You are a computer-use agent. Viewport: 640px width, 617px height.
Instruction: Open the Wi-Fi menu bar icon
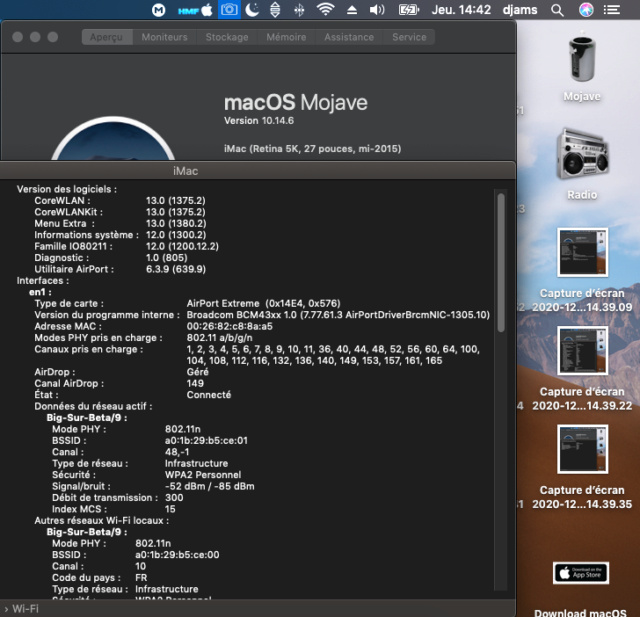325,9
